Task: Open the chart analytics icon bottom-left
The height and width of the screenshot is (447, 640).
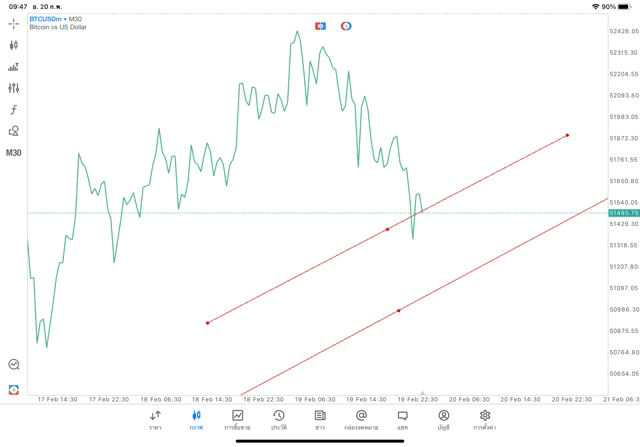Action: pyautogui.click(x=14, y=365)
